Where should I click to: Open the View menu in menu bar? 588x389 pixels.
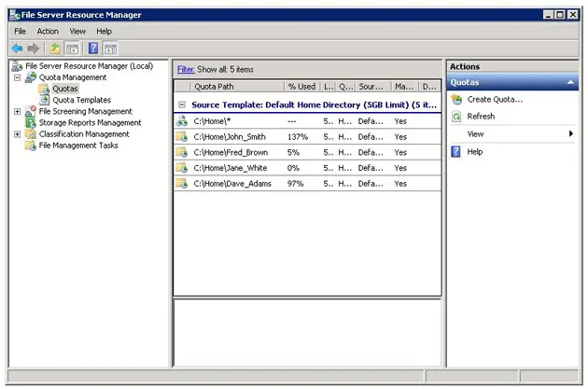tap(77, 31)
